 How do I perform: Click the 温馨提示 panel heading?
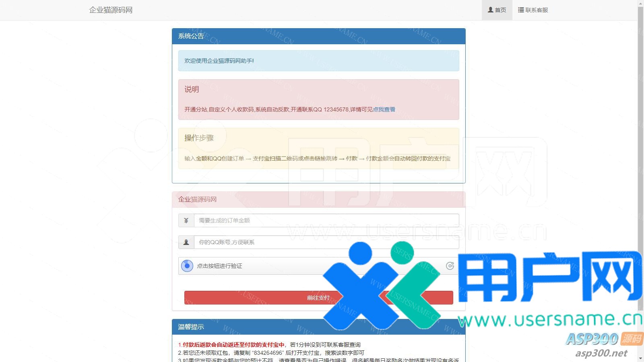coord(319,327)
